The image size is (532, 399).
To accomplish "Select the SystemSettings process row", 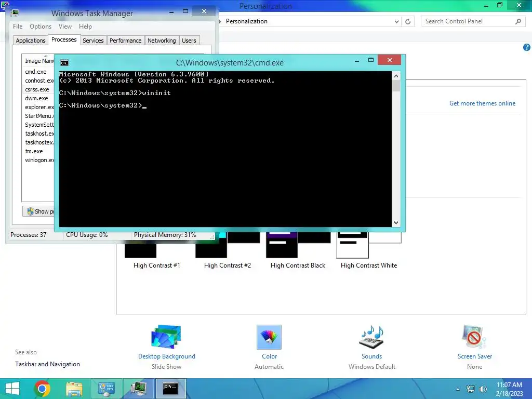I will click(x=38, y=125).
